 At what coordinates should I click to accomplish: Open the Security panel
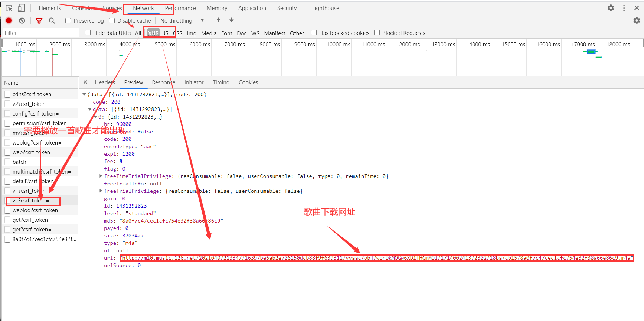tap(287, 8)
